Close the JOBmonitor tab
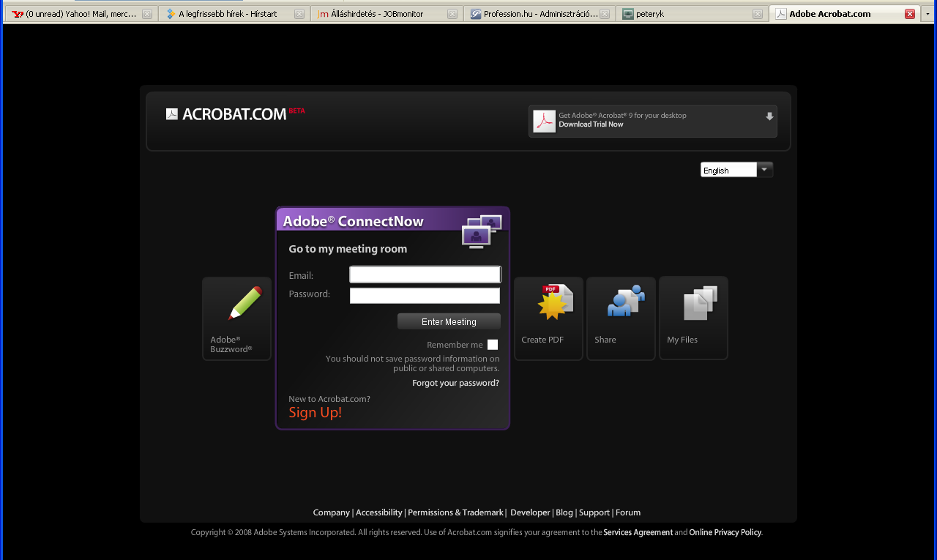The height and width of the screenshot is (560, 937). (x=452, y=14)
